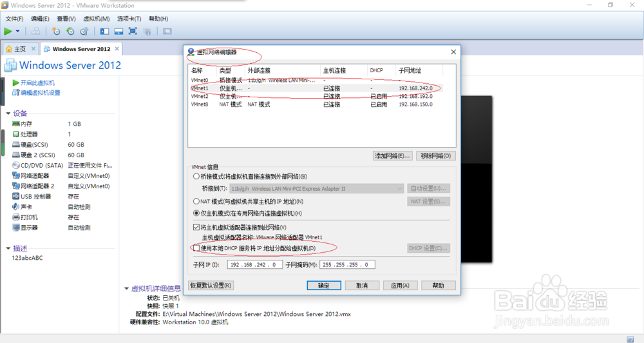Image resolution: width=644 pixels, height=343 pixels.
Task: Toggle 将主机虚拟适配器连接到此网络 checkbox
Action: point(196,227)
